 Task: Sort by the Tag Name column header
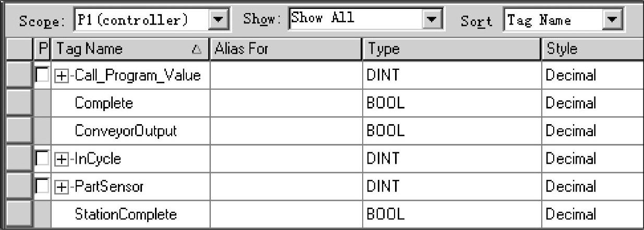pos(130,50)
